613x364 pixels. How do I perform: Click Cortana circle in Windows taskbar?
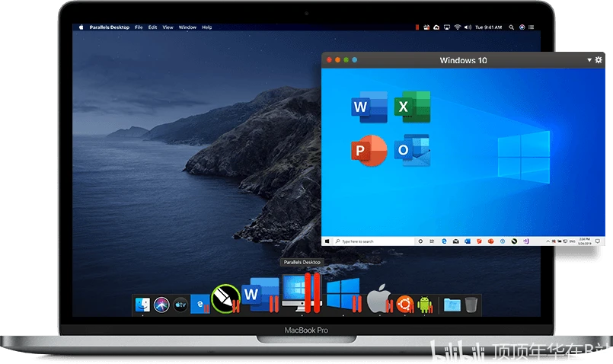click(x=420, y=241)
